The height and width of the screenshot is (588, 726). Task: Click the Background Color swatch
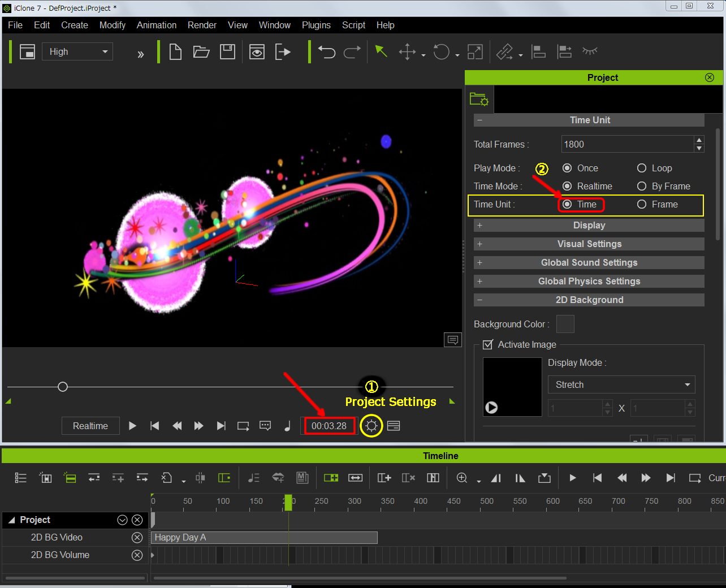pyautogui.click(x=565, y=324)
